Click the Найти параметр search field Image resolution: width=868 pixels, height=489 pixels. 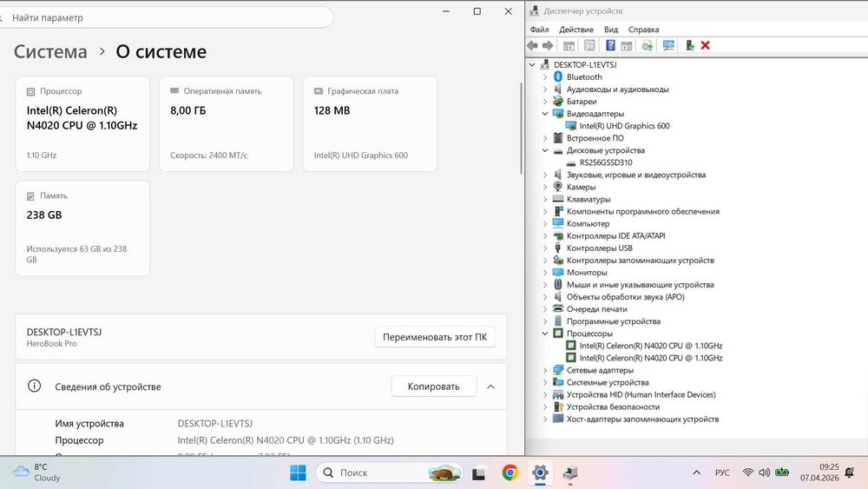point(166,17)
